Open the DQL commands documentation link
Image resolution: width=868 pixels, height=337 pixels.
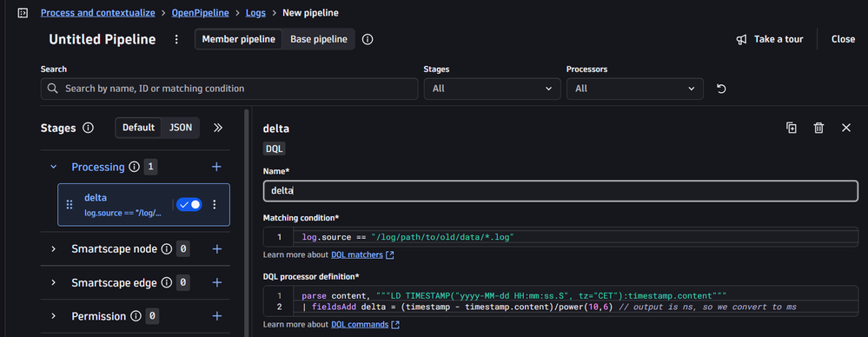[x=365, y=324]
